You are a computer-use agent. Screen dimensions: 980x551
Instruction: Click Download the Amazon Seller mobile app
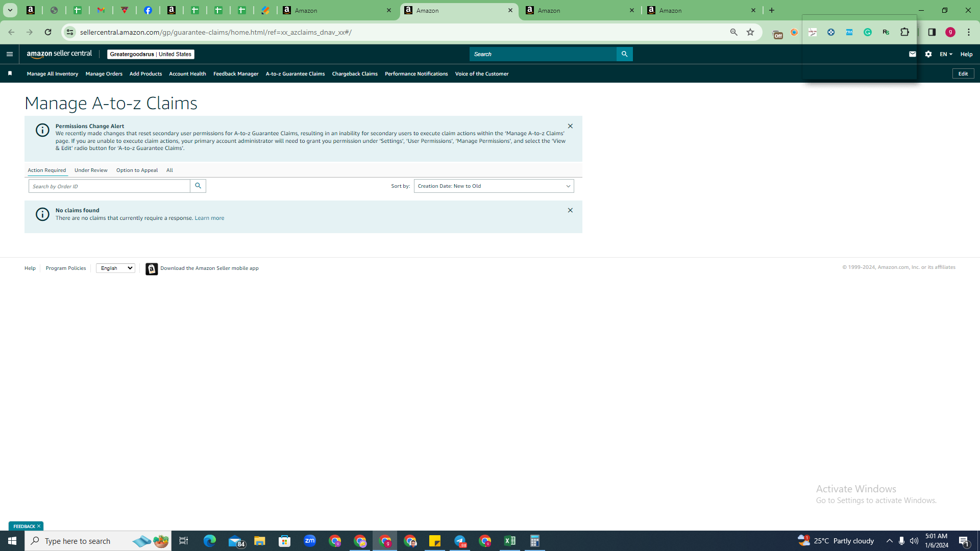point(209,268)
